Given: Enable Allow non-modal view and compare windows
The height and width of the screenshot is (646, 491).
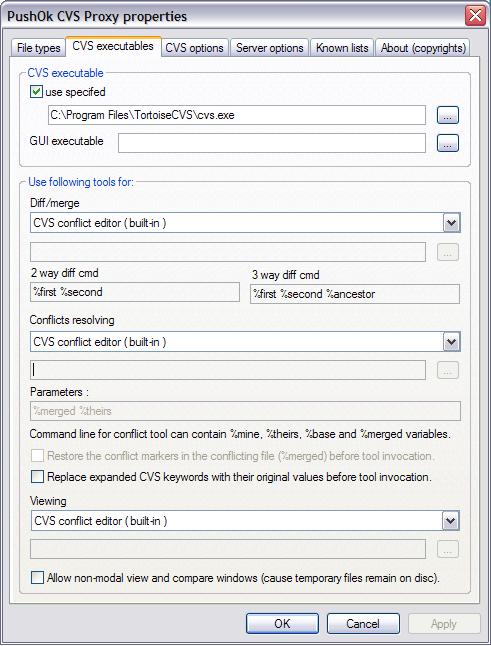Looking at the screenshot, I should [x=37, y=578].
